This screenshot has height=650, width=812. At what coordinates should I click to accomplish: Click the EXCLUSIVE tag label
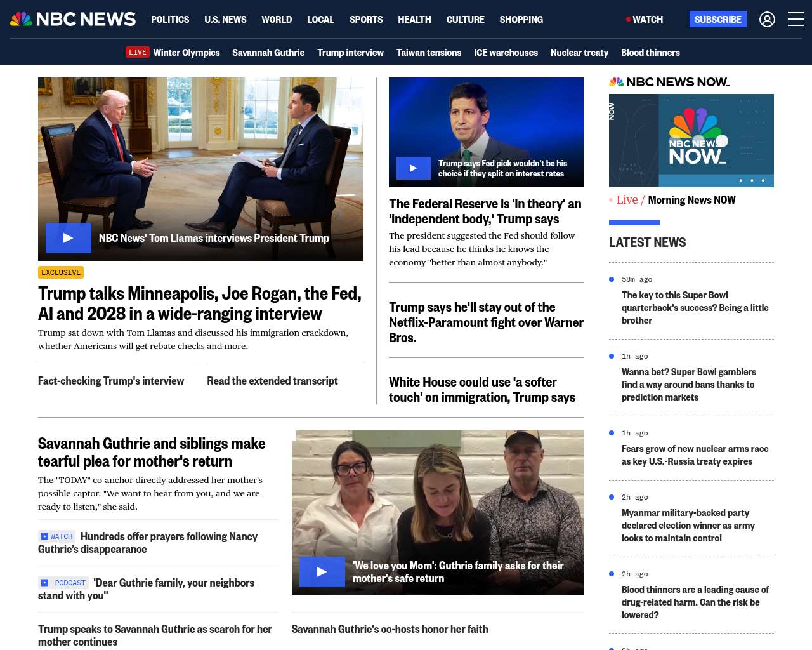pyautogui.click(x=61, y=272)
